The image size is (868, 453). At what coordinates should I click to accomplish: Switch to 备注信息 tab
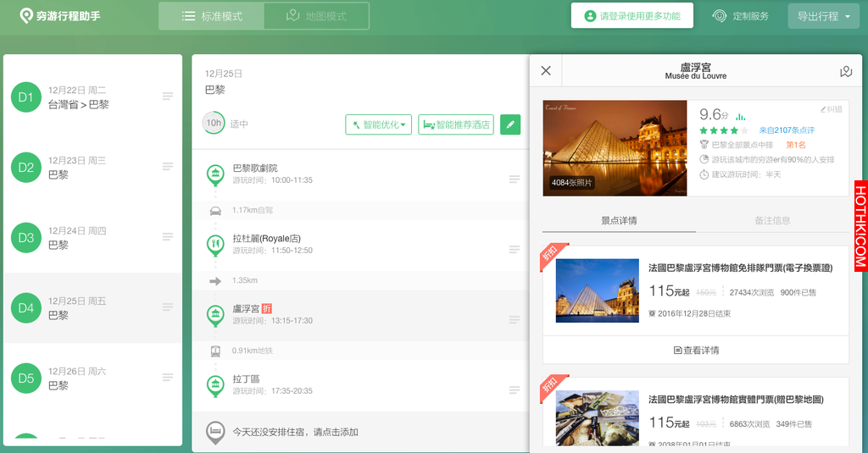[772, 221]
